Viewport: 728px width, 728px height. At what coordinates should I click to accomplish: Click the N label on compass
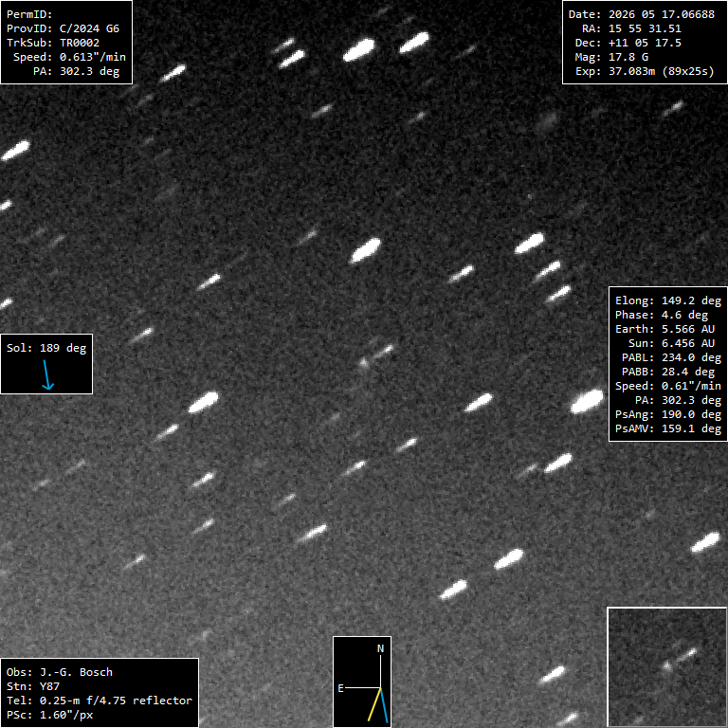(380, 648)
